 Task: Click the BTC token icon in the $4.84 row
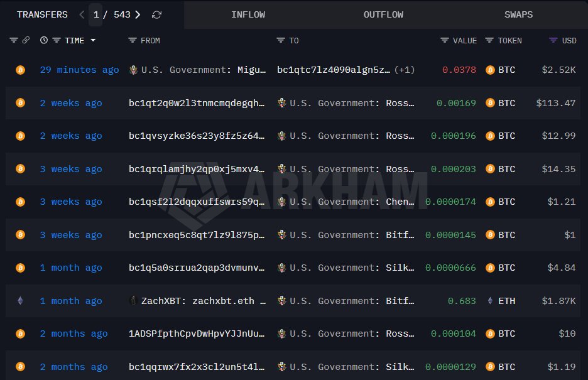click(490, 268)
